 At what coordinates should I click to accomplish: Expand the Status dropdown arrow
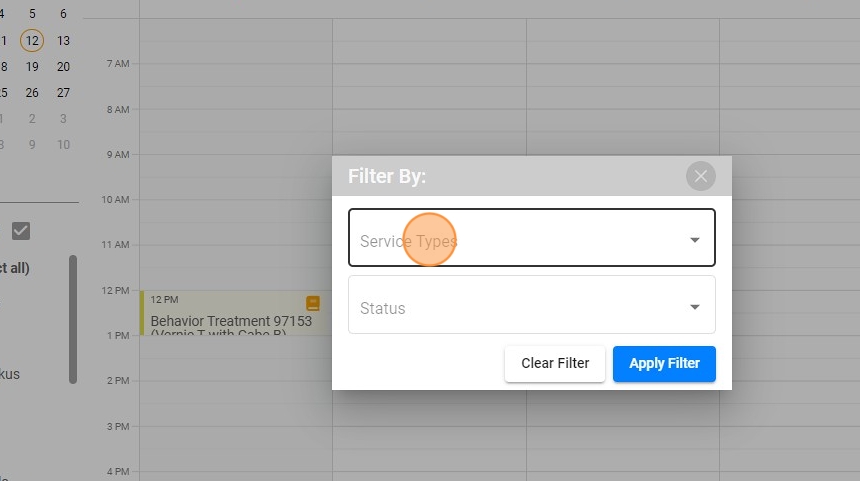695,307
